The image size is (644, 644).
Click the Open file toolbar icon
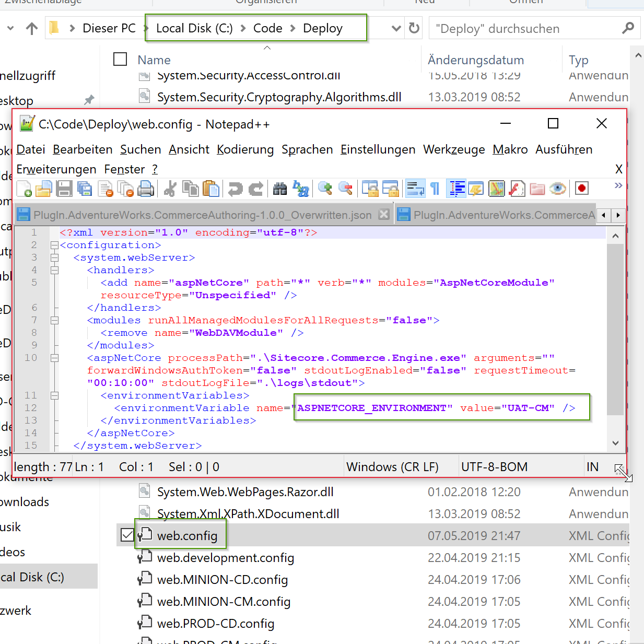(x=44, y=188)
